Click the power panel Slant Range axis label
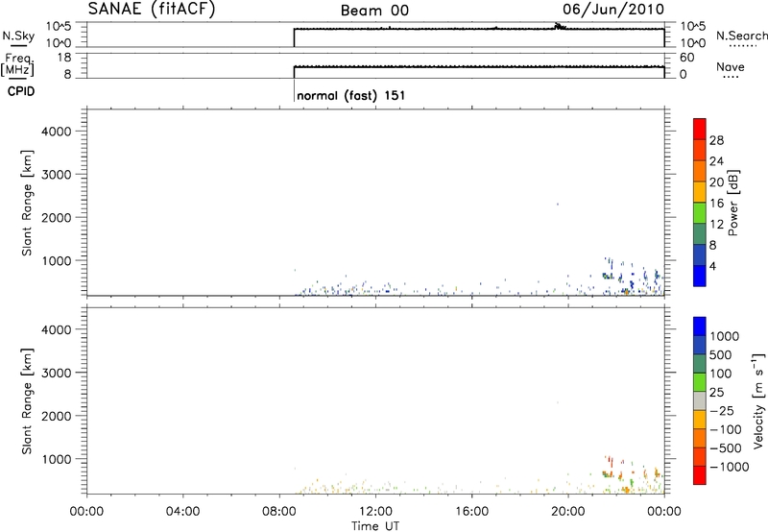The height and width of the screenshot is (532, 768). click(27, 203)
